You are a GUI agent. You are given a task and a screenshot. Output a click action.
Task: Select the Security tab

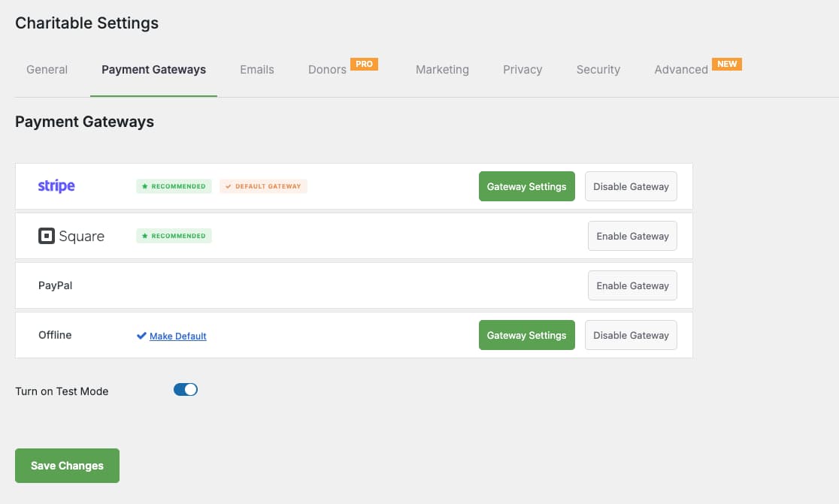tap(598, 70)
